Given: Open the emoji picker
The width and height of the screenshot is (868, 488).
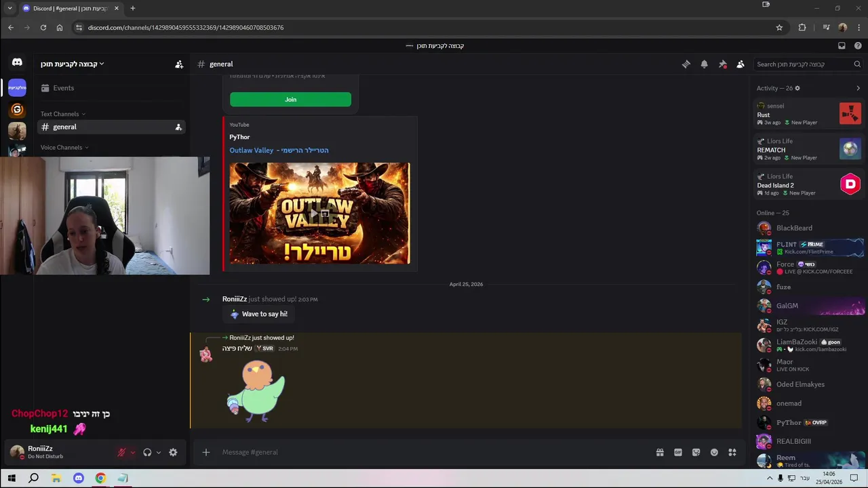Looking at the screenshot, I should point(714,452).
